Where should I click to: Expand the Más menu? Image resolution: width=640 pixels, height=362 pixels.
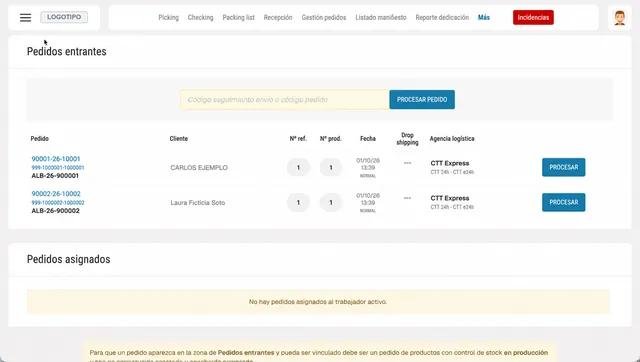(484, 18)
